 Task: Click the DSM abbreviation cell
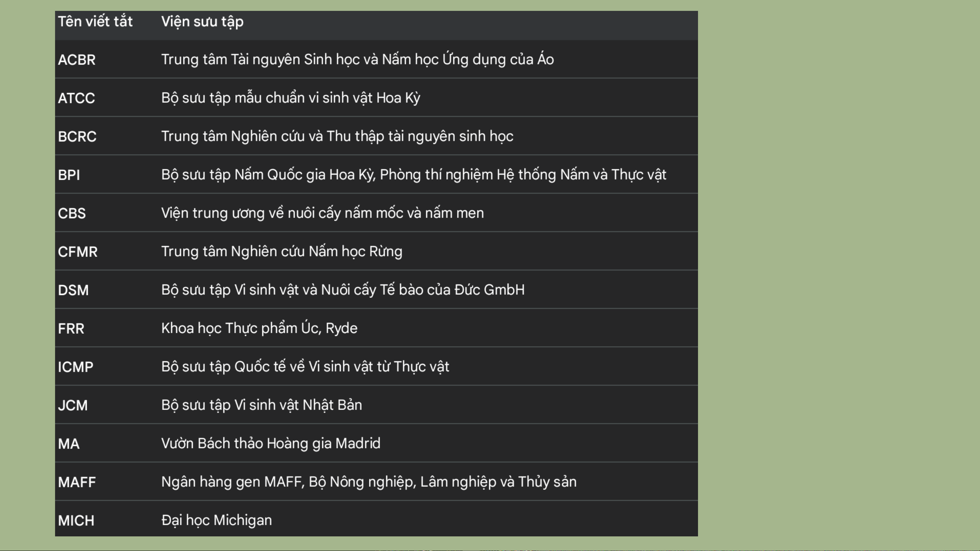[x=73, y=290]
